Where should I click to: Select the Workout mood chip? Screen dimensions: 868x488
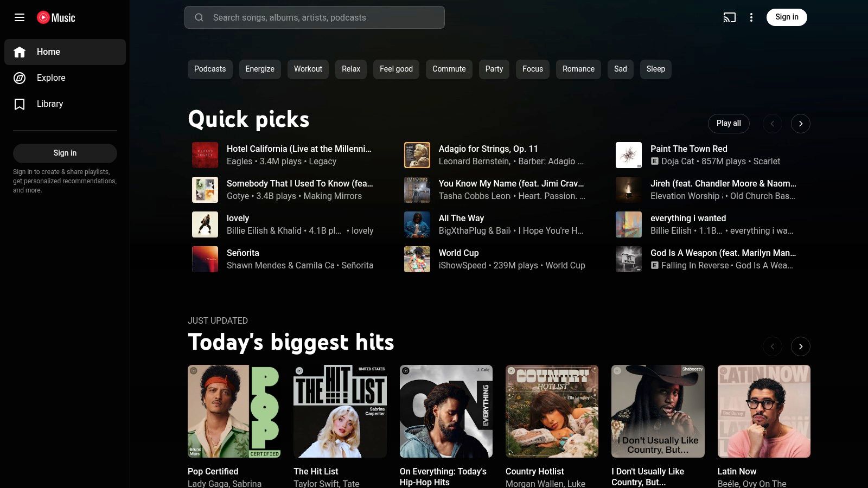308,69
